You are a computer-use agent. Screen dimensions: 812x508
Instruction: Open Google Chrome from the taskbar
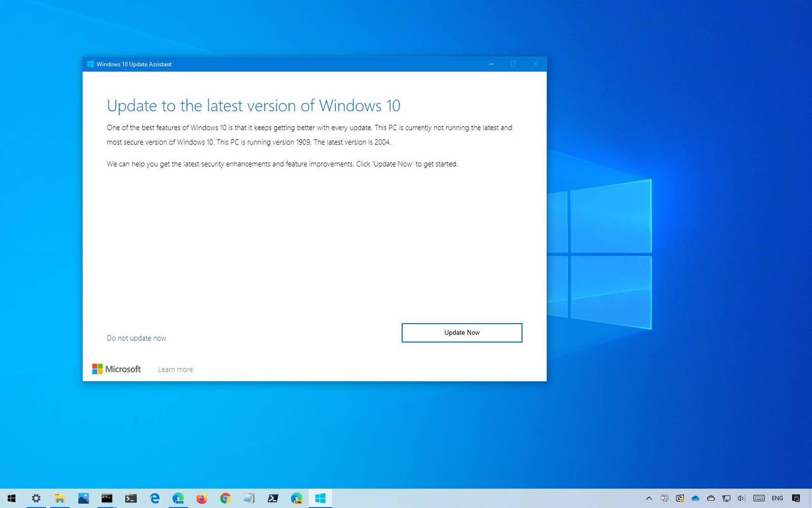(x=225, y=498)
